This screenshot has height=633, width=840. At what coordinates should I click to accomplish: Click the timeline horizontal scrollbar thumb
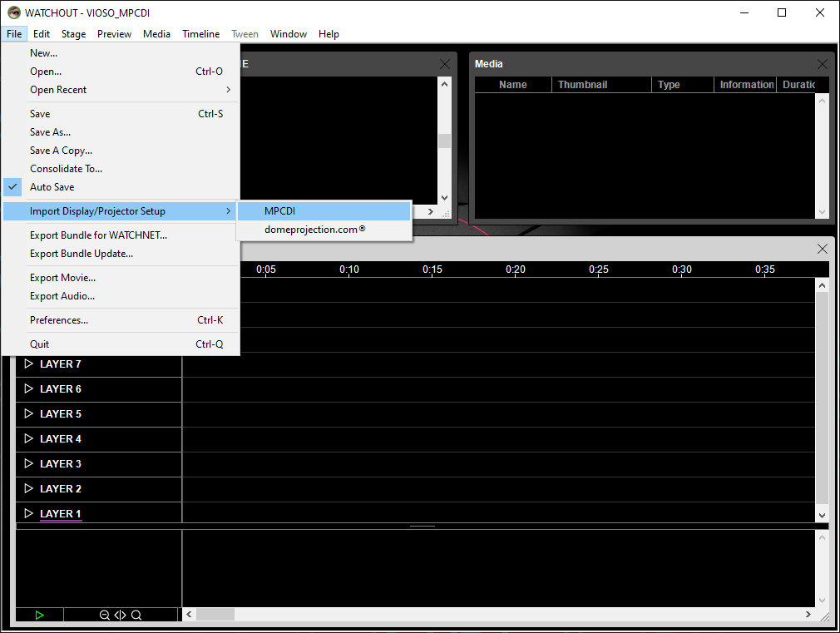tap(215, 615)
